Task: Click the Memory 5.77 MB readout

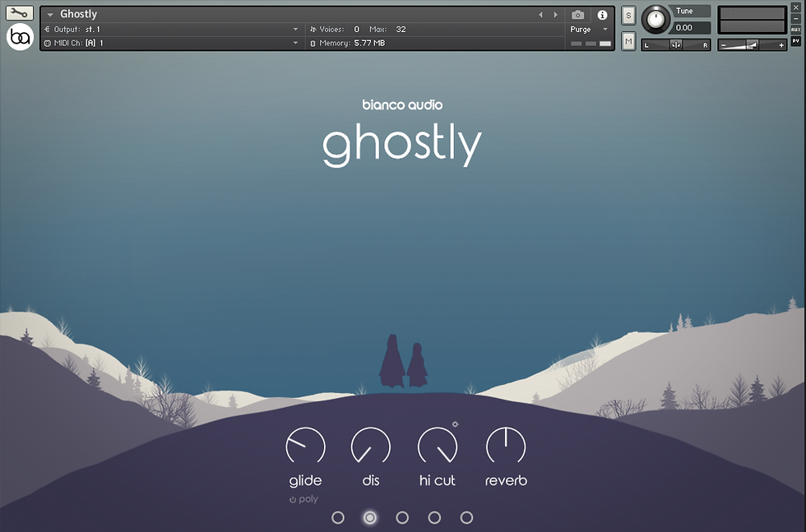Action: point(352,44)
